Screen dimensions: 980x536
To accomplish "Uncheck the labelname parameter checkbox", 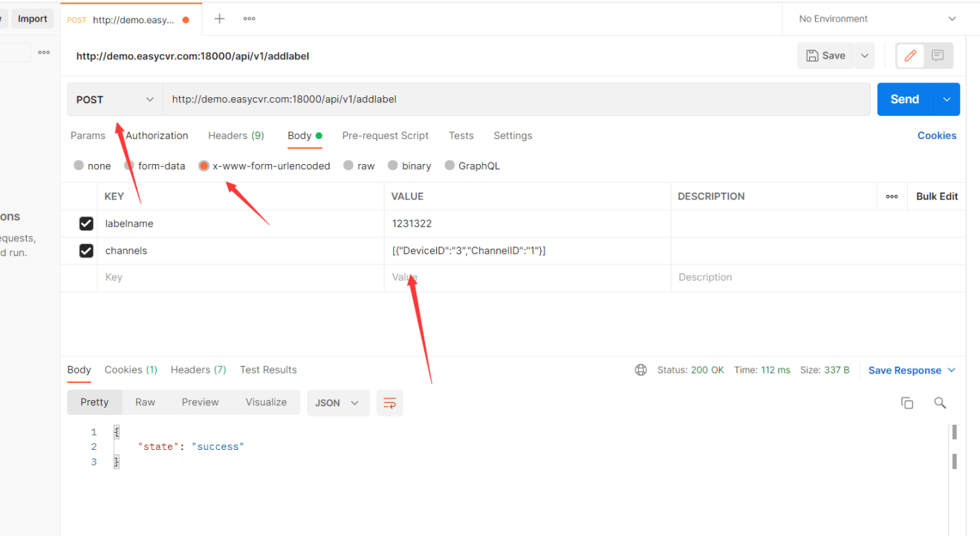I will click(x=86, y=223).
